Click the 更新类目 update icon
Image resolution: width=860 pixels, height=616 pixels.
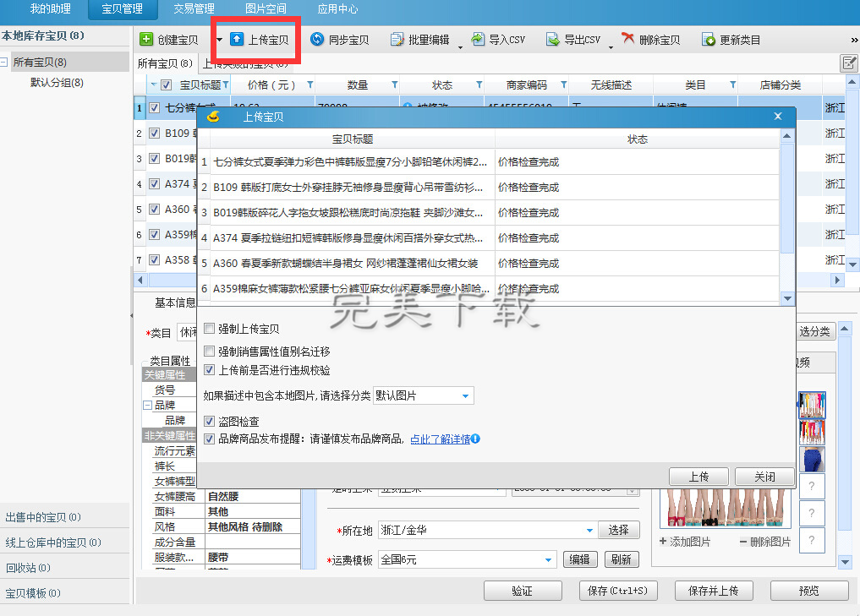[709, 40]
